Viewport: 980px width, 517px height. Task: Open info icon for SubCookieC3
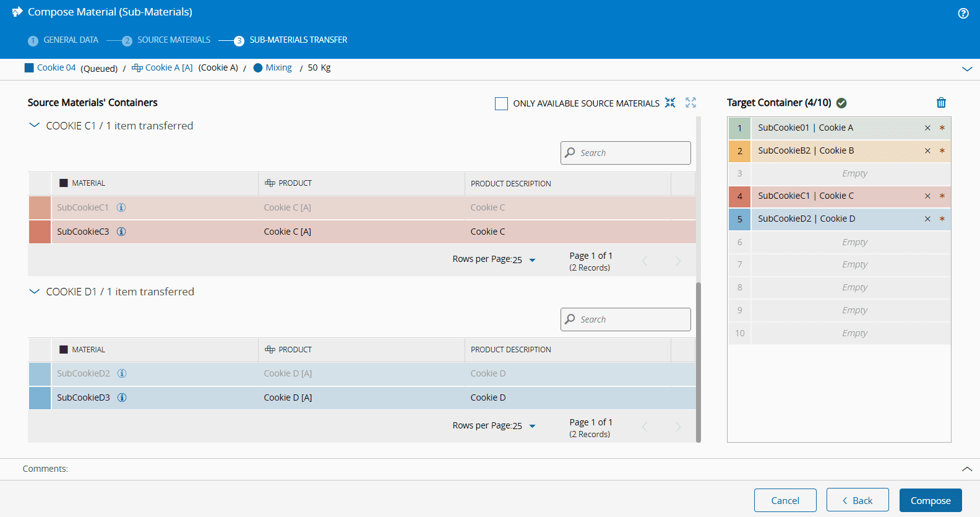[x=122, y=232]
